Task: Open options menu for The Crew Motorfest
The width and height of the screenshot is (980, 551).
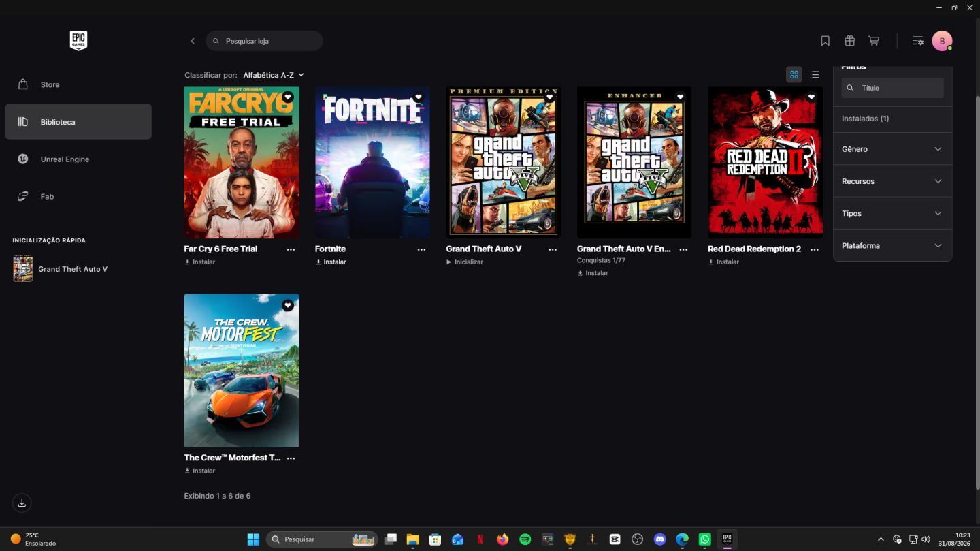Action: (291, 458)
